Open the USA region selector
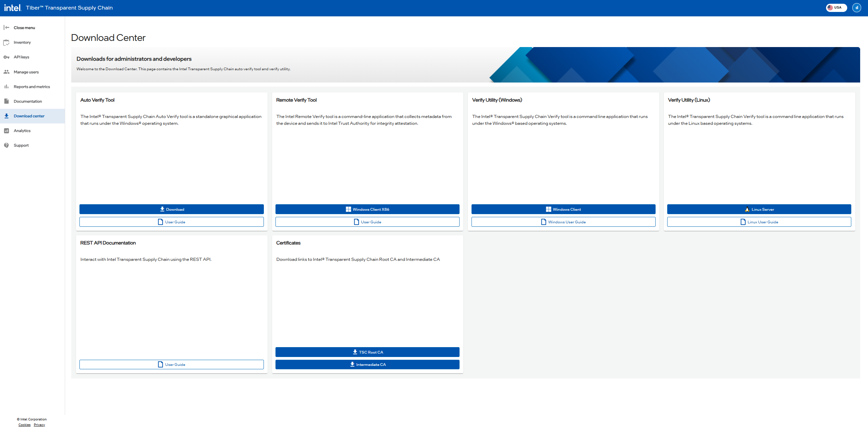868x431 pixels. point(836,8)
